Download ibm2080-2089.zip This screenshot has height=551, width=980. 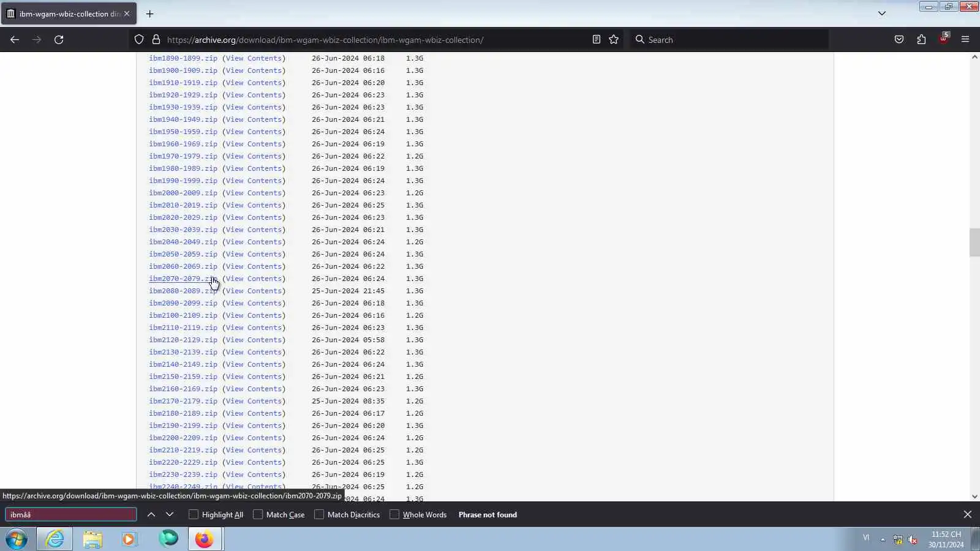pyautogui.click(x=183, y=291)
